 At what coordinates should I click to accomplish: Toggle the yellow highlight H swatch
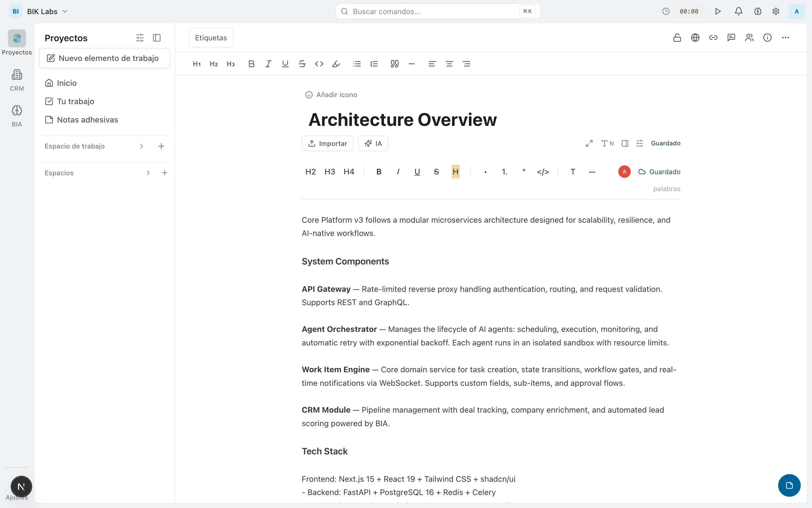pos(455,172)
